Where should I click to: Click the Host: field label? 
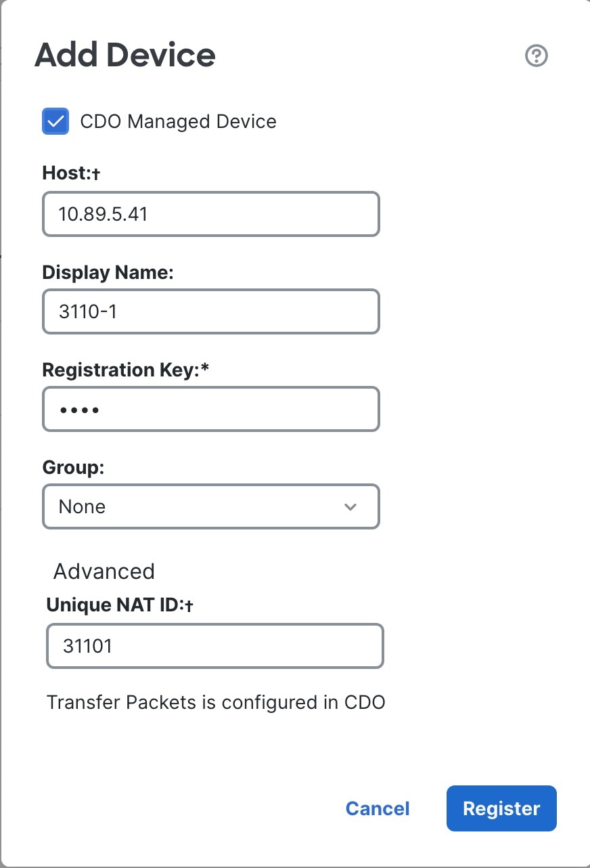(x=66, y=173)
